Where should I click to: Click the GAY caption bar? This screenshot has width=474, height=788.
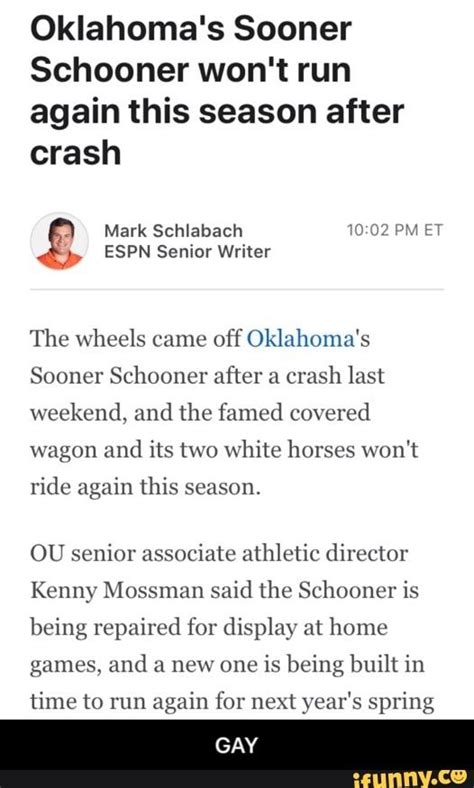coord(237,745)
